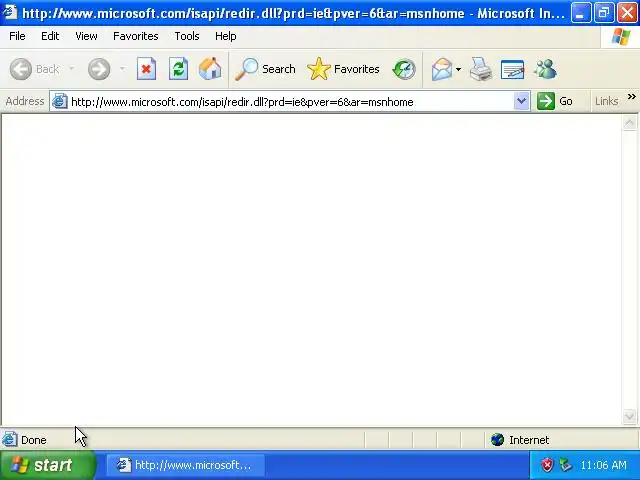Click the Back arrow button
This screenshot has height=480, width=640.
pos(20,69)
